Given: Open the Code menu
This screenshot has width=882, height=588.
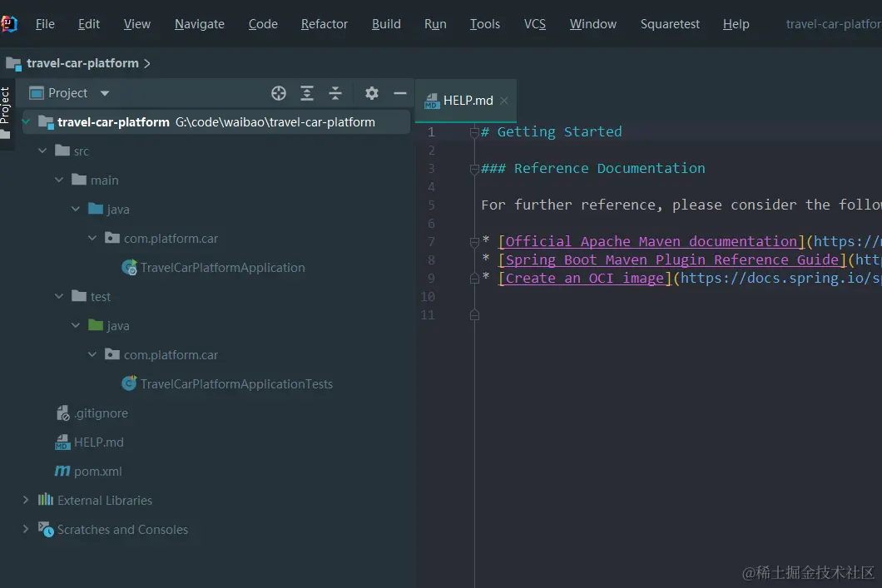Looking at the screenshot, I should [263, 24].
